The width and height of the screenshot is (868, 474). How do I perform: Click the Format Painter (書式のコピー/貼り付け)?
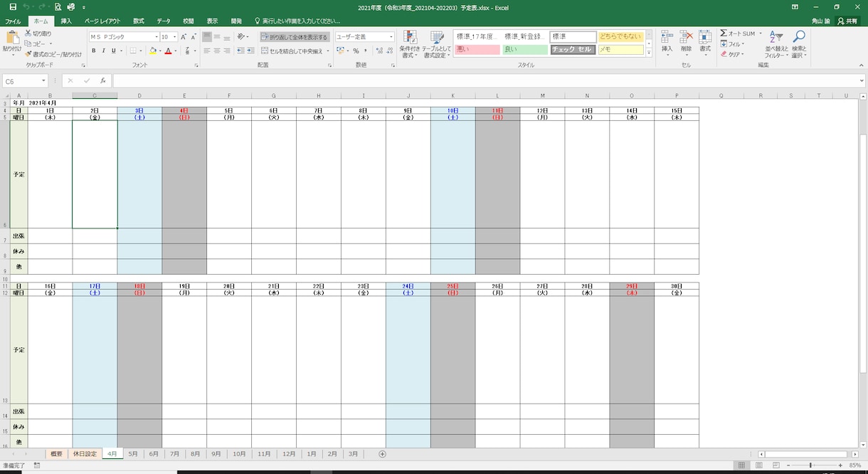pyautogui.click(x=53, y=54)
